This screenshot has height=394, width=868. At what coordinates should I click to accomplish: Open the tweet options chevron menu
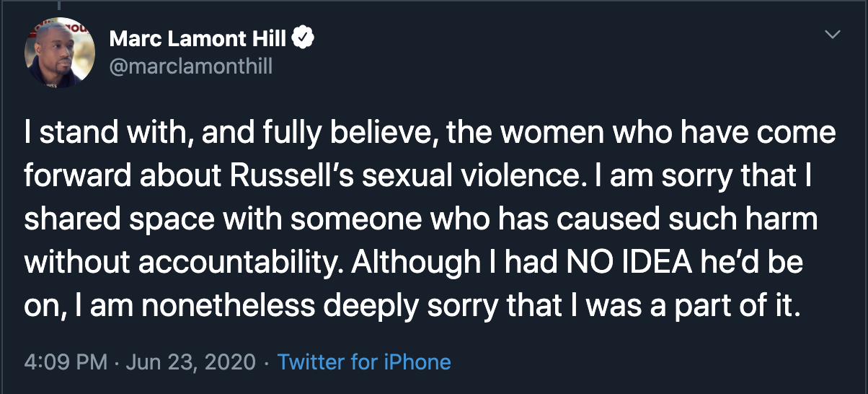pos(833,35)
